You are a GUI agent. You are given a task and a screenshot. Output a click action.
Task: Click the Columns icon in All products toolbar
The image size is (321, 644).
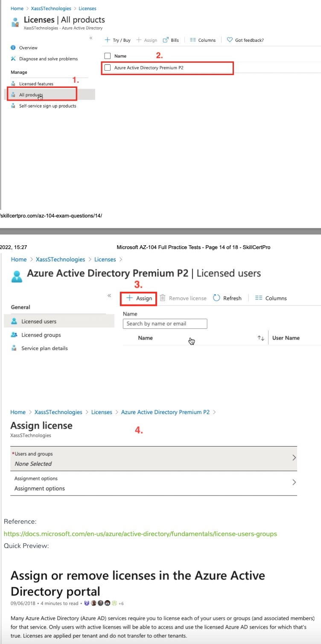point(193,40)
